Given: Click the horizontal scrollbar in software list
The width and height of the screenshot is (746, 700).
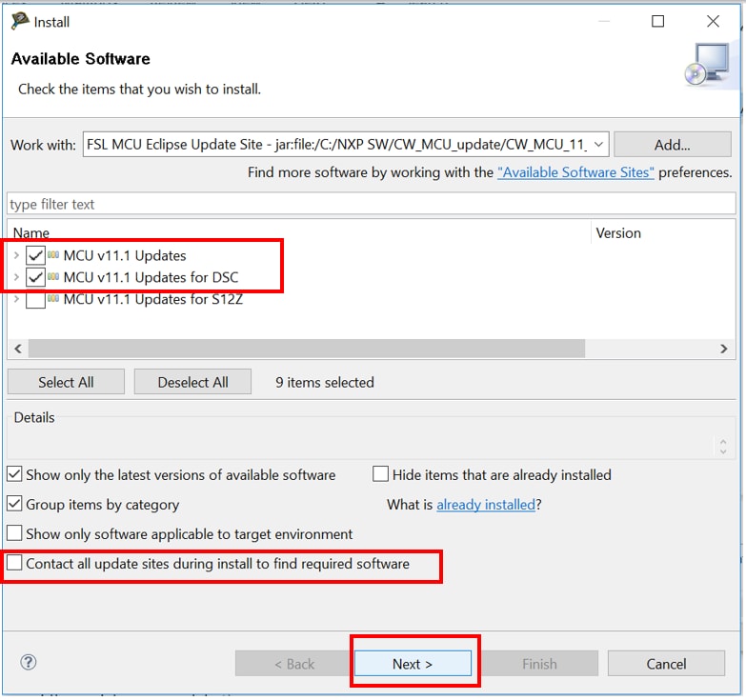Looking at the screenshot, I should click(307, 349).
